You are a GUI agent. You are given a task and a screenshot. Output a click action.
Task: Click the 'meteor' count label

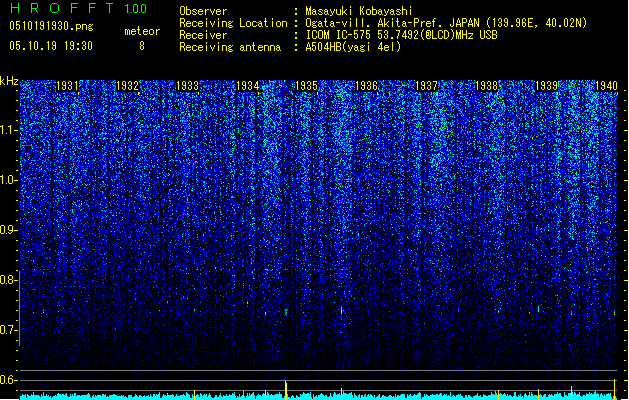[x=142, y=31]
